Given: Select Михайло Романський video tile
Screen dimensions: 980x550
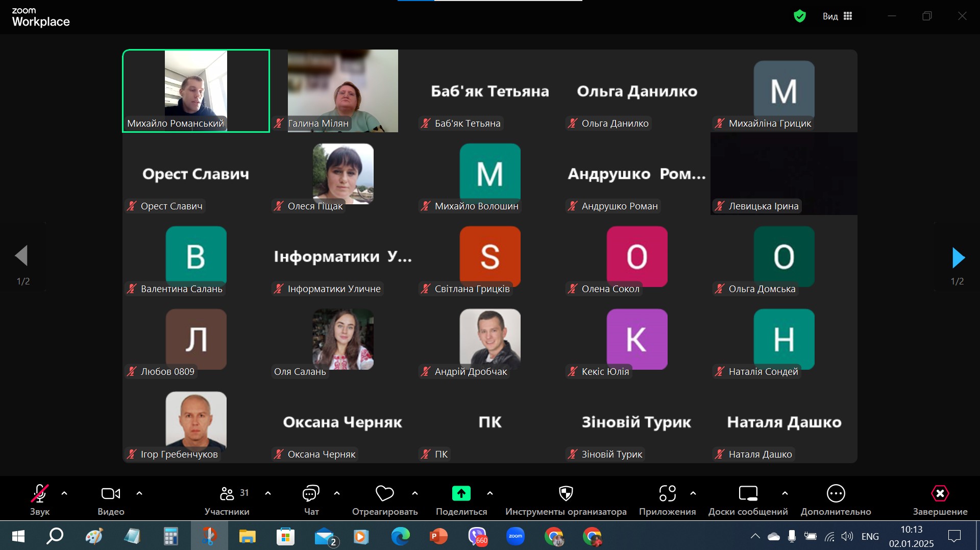Looking at the screenshot, I should pyautogui.click(x=196, y=91).
